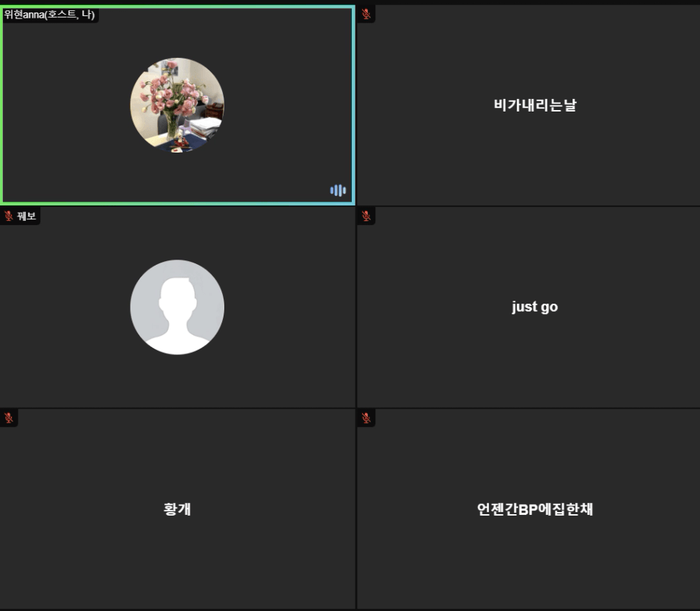Click the muted mic icon on 황개 tile

point(9,418)
